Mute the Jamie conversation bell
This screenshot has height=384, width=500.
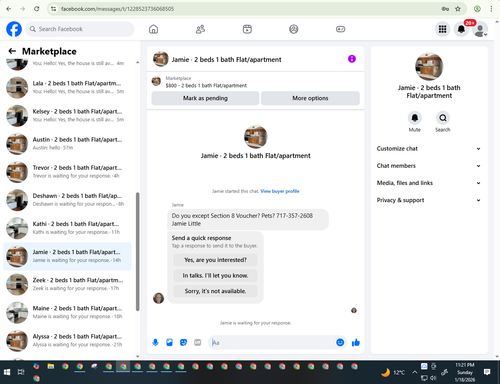point(415,118)
